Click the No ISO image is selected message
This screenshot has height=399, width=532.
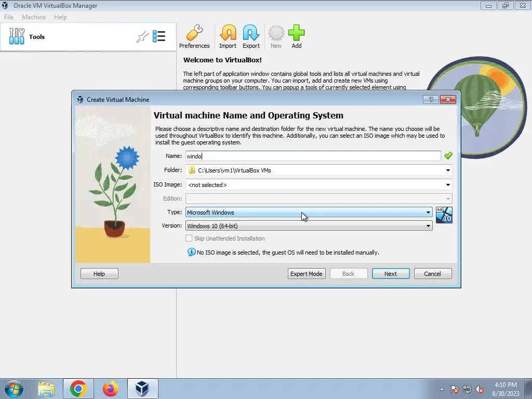288,252
